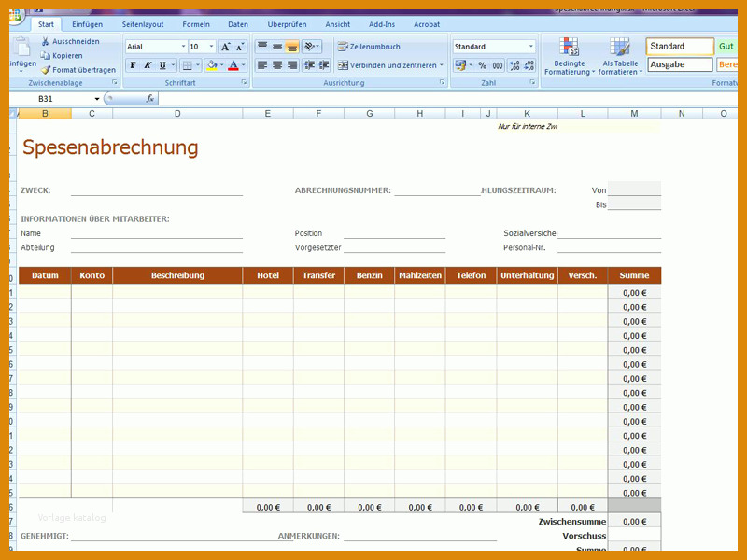Click the percent format icon
Screen dimensions: 747x560
[x=483, y=65]
